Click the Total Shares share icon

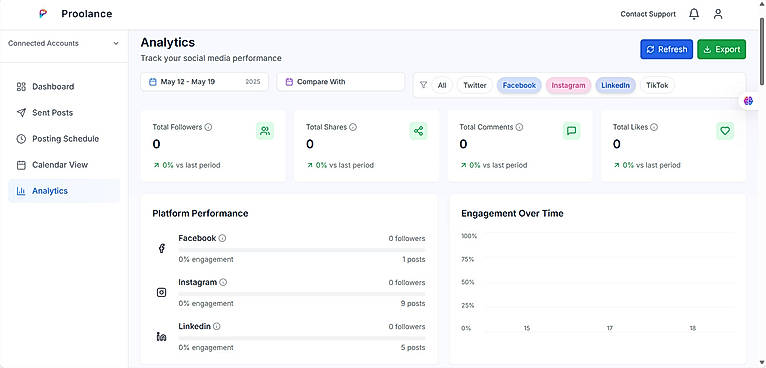click(418, 131)
